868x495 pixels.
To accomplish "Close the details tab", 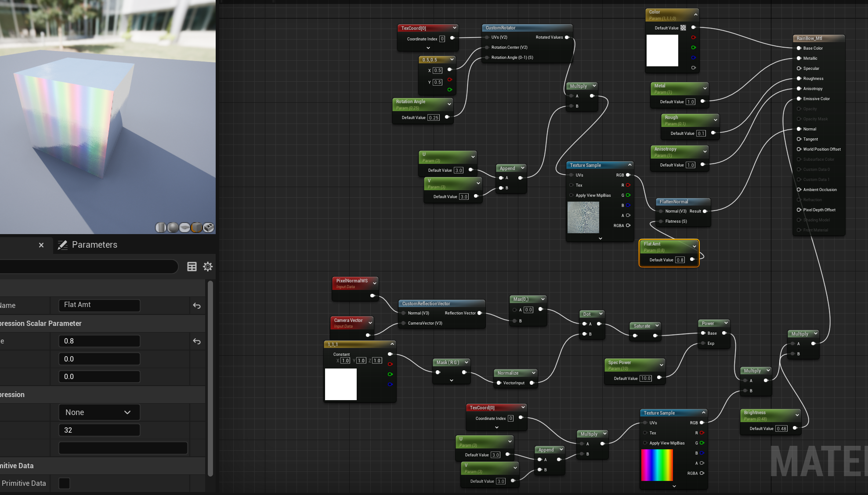I will coord(41,245).
